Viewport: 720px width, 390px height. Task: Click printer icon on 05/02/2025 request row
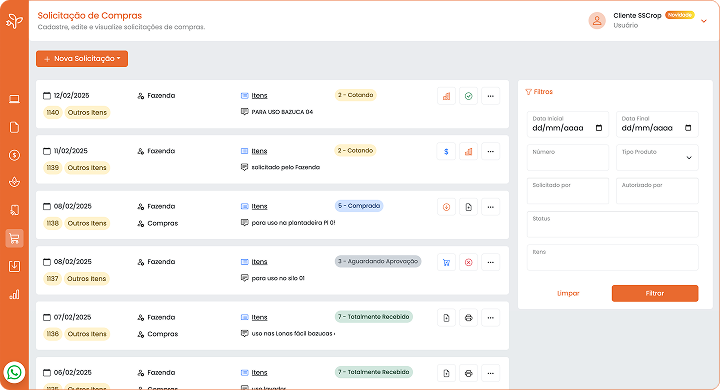tap(468, 373)
